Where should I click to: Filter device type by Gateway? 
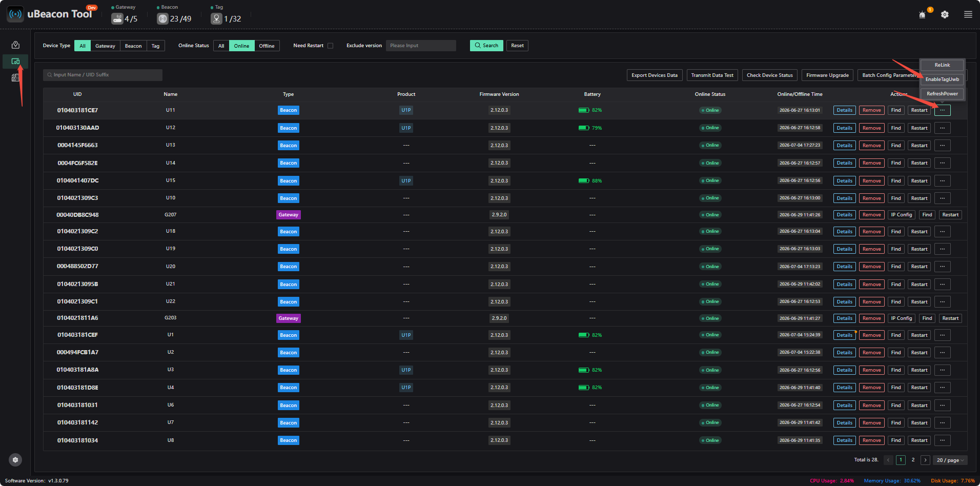click(105, 46)
